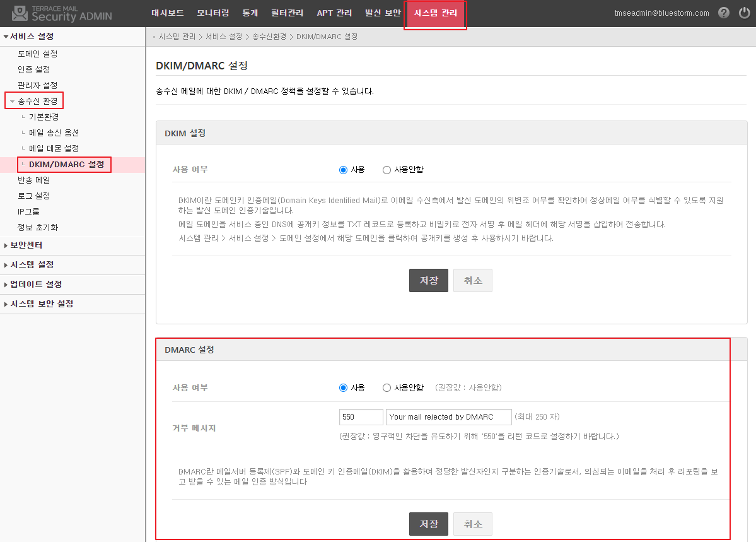Open the 발신 보안 menu
Viewport: 756px width, 542px height.
[x=383, y=13]
